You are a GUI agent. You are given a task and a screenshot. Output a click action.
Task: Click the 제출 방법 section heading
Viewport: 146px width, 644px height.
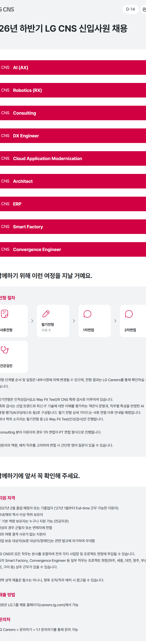pos(7,595)
